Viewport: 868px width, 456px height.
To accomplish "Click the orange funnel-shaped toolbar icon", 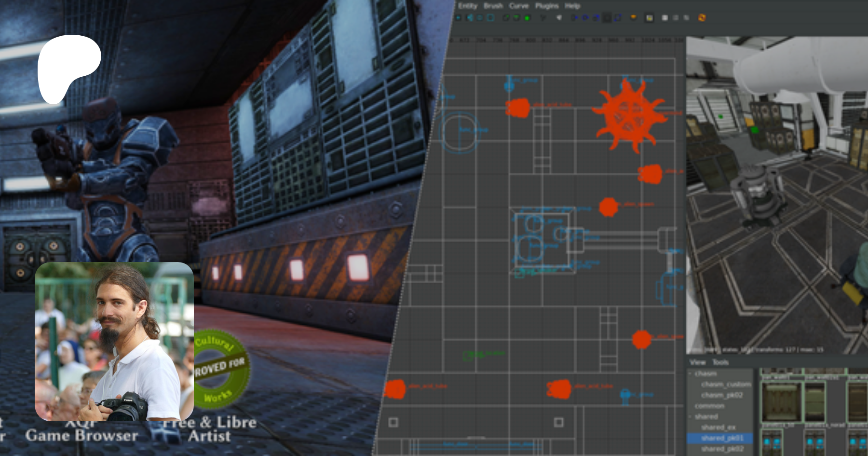I will [634, 17].
